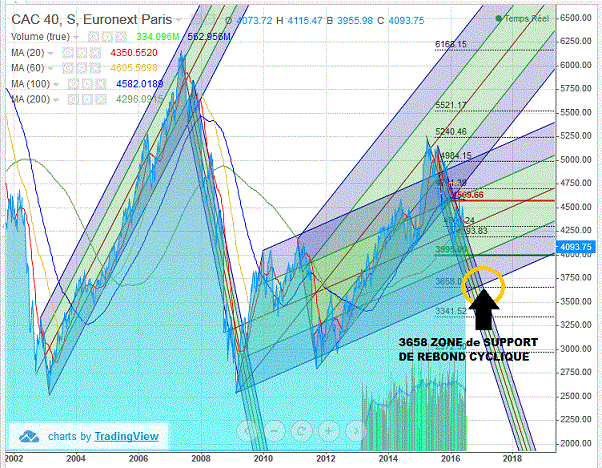Screen dimensions: 602x468
Task: Delete the MA (60) indicator
Action: click(x=95, y=68)
